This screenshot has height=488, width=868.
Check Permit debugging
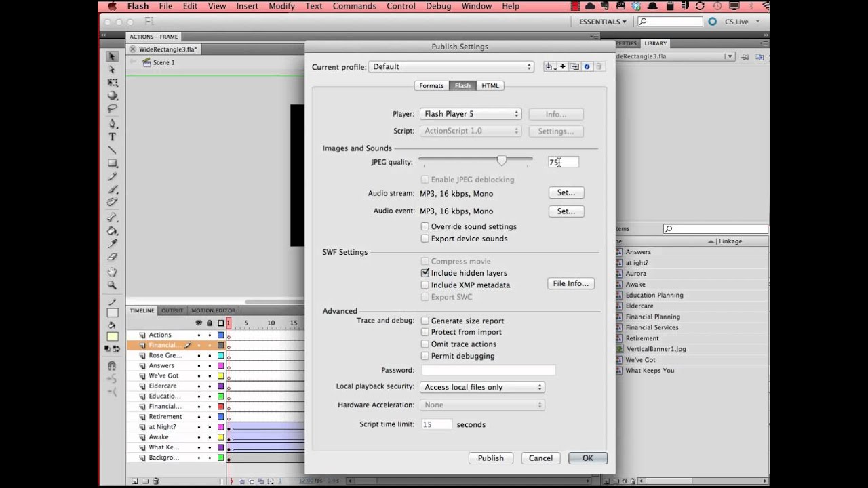click(425, 356)
